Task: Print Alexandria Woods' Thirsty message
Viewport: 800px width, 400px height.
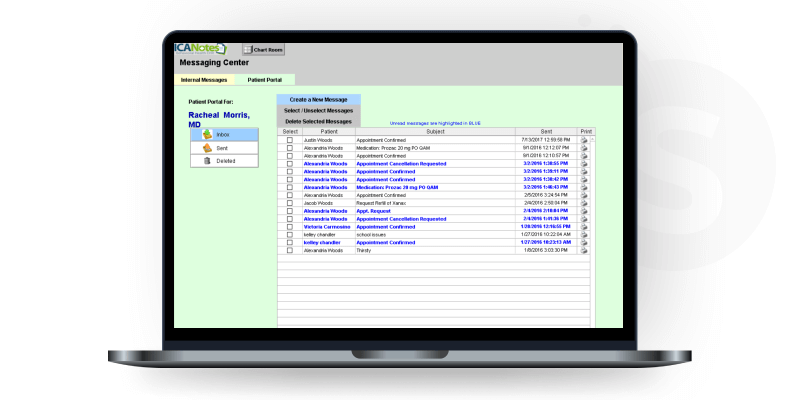Action: [585, 250]
